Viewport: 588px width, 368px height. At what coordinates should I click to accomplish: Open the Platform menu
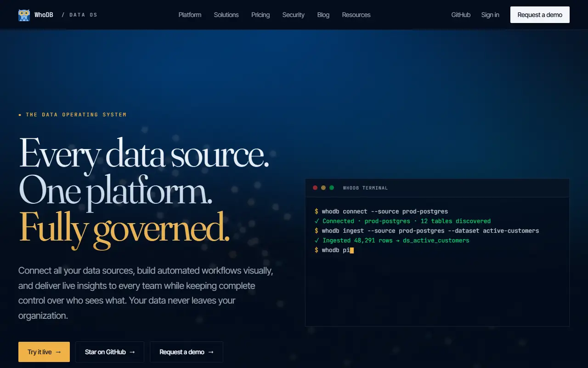(190, 15)
